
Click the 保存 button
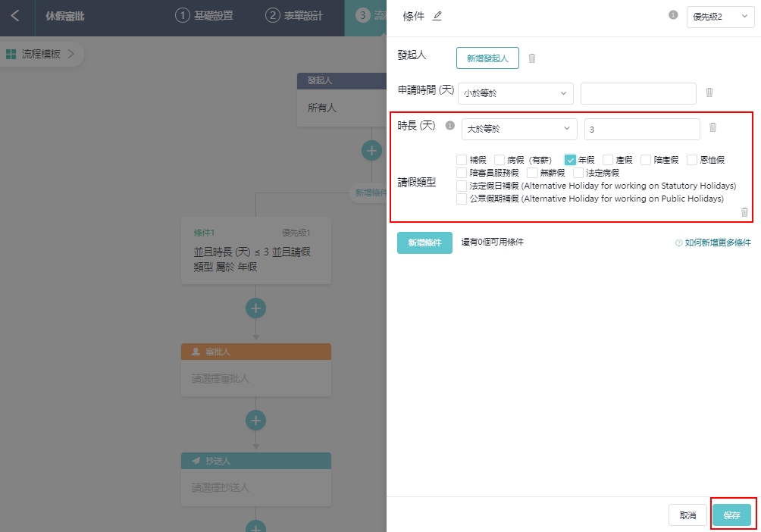pyautogui.click(x=731, y=515)
